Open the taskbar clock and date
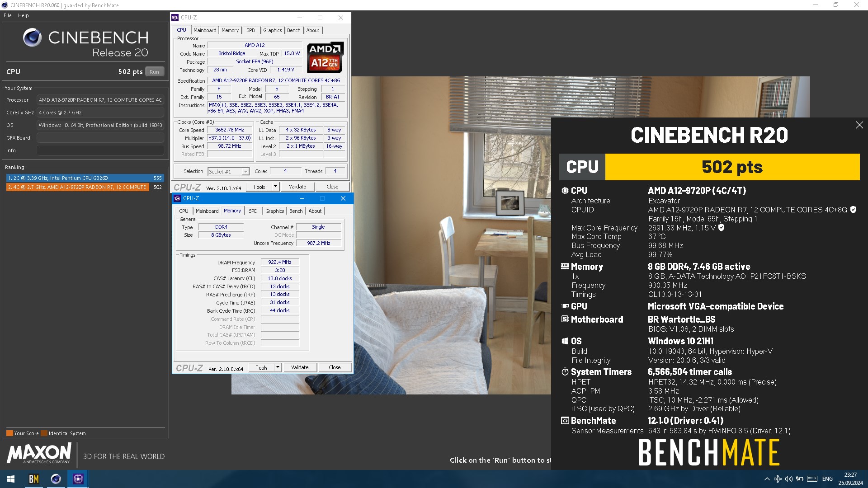The image size is (868, 488). pos(850,479)
